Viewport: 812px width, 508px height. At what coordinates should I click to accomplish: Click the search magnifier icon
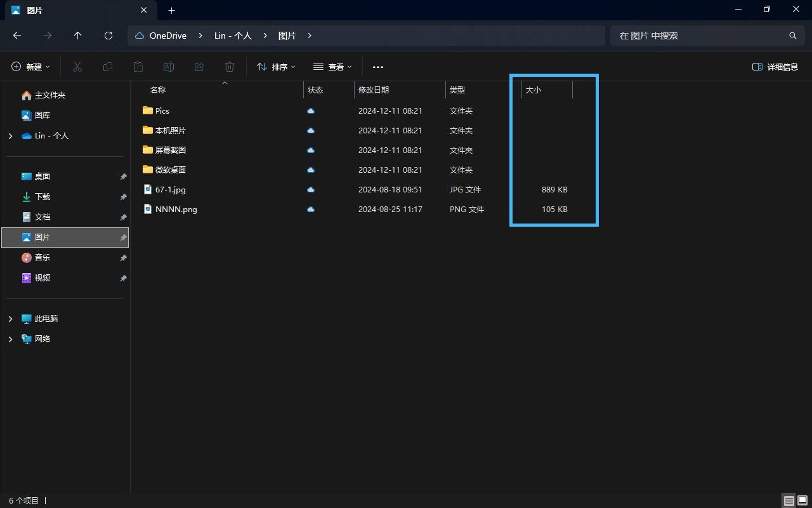[x=792, y=36]
